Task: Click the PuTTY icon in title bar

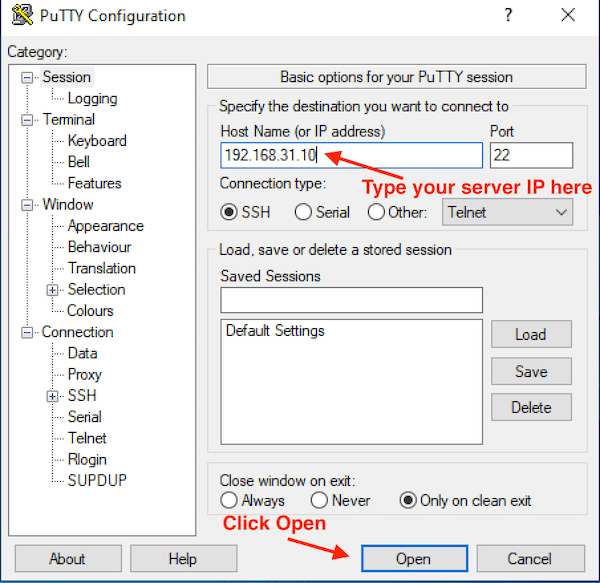Action: coord(18,16)
